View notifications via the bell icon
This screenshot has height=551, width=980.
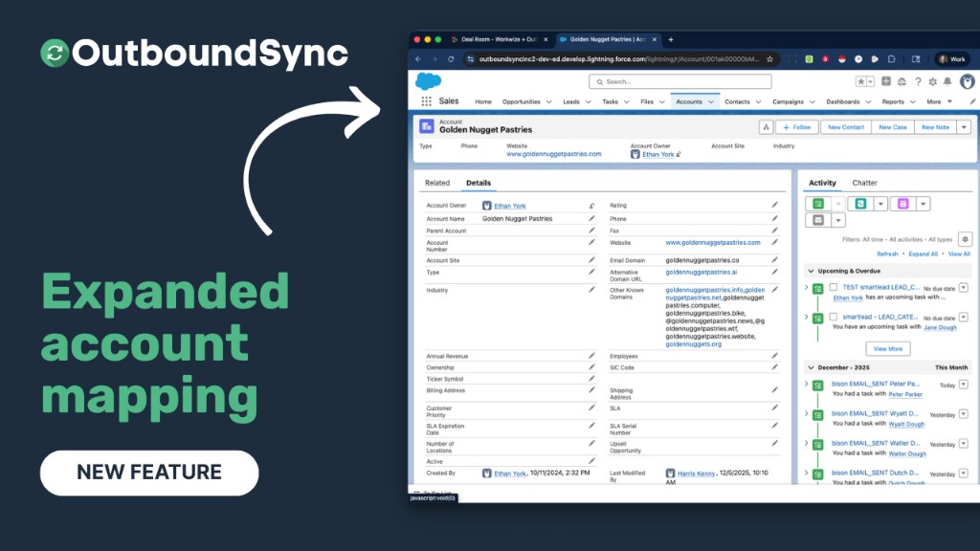(x=948, y=81)
